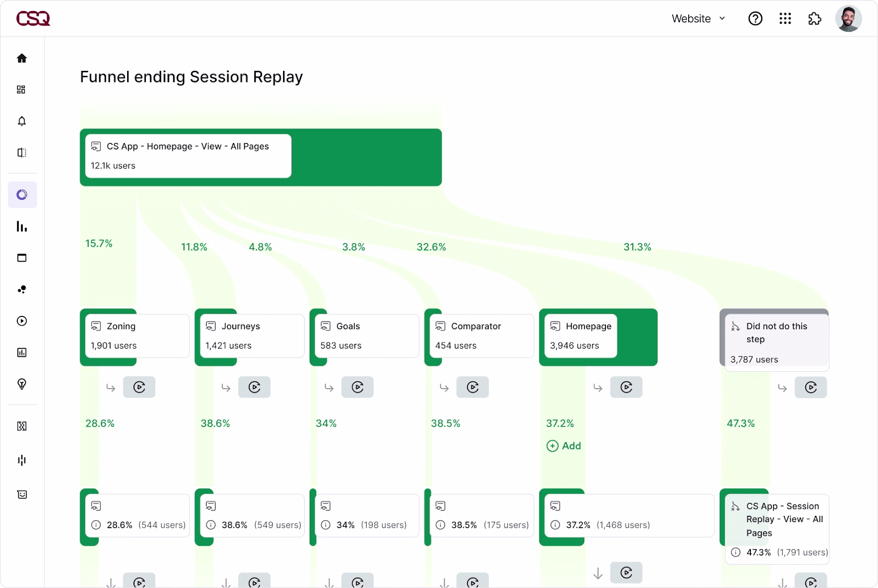
Task: Click the session replay button under Zoning
Action: (x=139, y=387)
